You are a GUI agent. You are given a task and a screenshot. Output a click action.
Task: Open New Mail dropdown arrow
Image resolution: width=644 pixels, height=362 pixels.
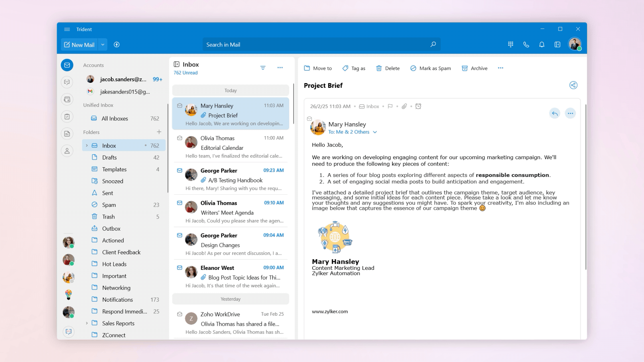tap(103, 45)
